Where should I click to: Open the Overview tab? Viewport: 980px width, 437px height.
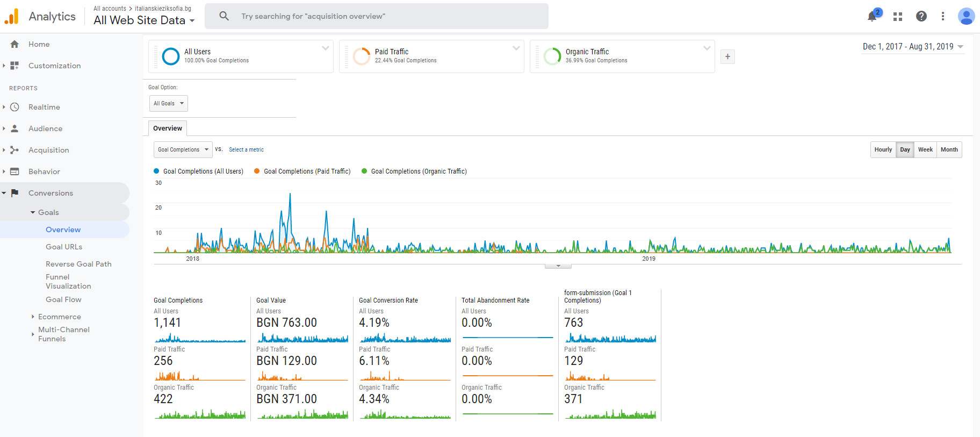(x=167, y=128)
